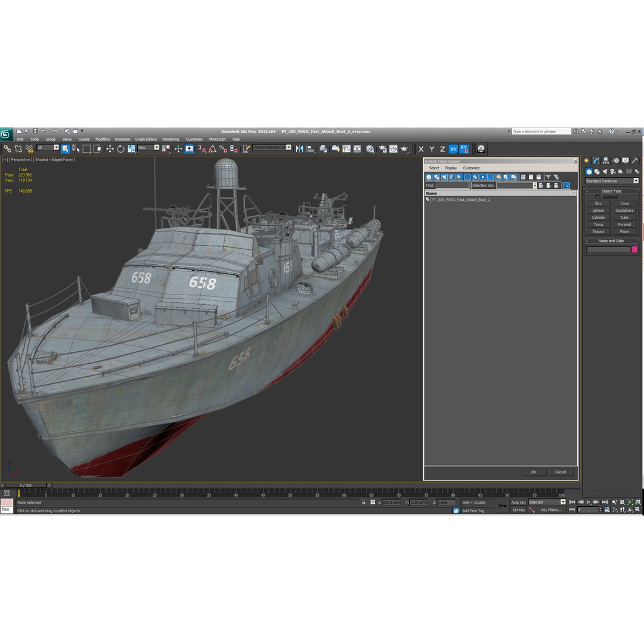Click the Box primitive button

coord(599,203)
